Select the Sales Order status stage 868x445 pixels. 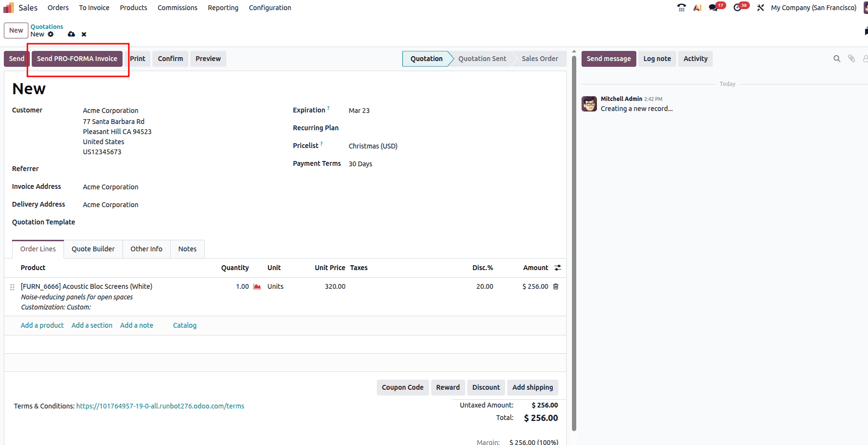[x=540, y=59]
